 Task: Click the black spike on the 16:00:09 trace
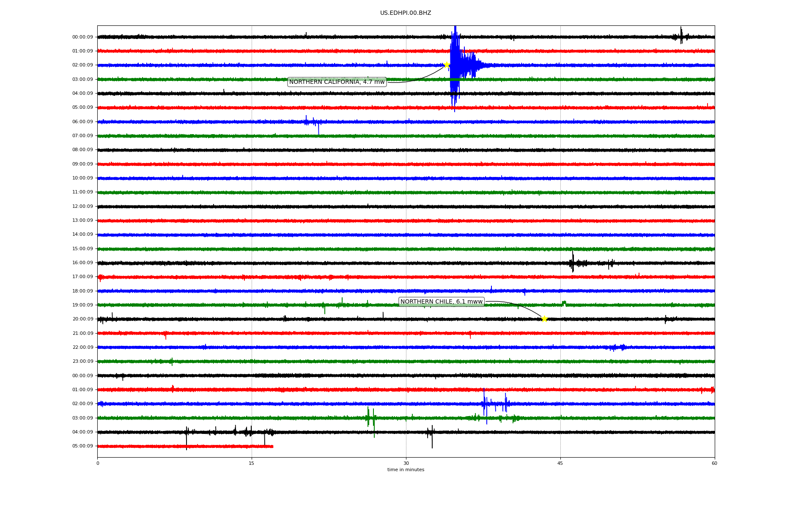573,262
